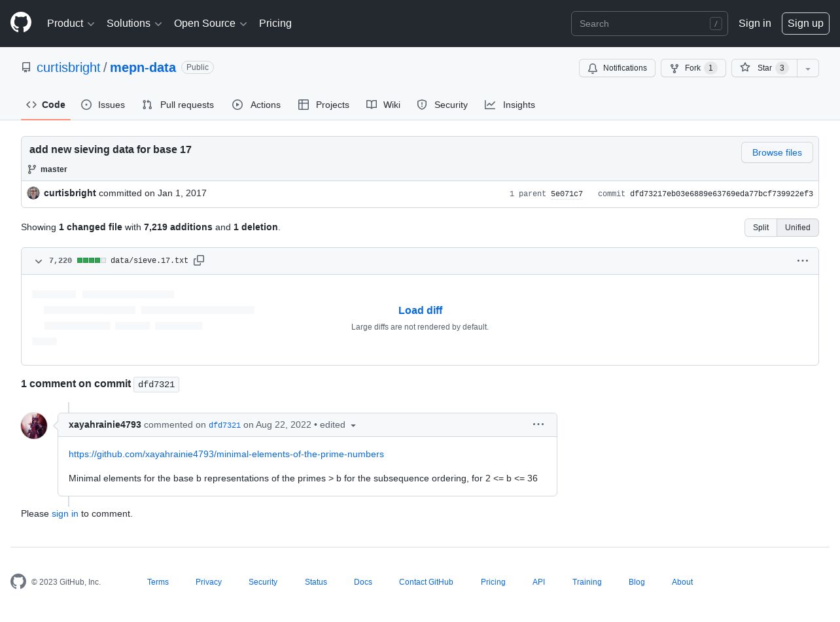This screenshot has height=622, width=840.
Task: Collapse the data/sieve.17.txt file diff
Action: pos(39,261)
